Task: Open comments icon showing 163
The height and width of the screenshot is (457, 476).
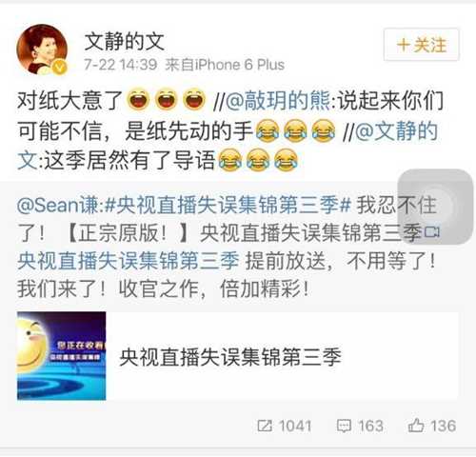Action: coord(344,426)
